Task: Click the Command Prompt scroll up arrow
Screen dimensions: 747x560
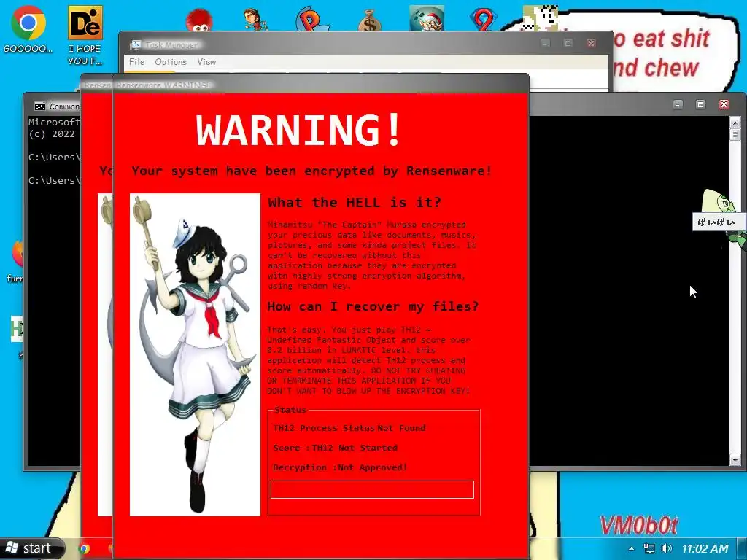Action: (735, 122)
